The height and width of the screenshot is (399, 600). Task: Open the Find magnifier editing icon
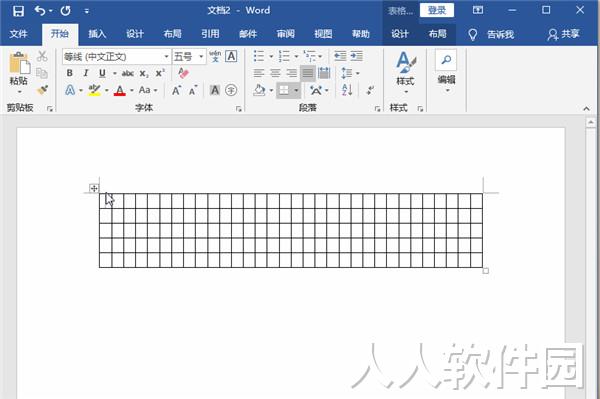click(446, 60)
